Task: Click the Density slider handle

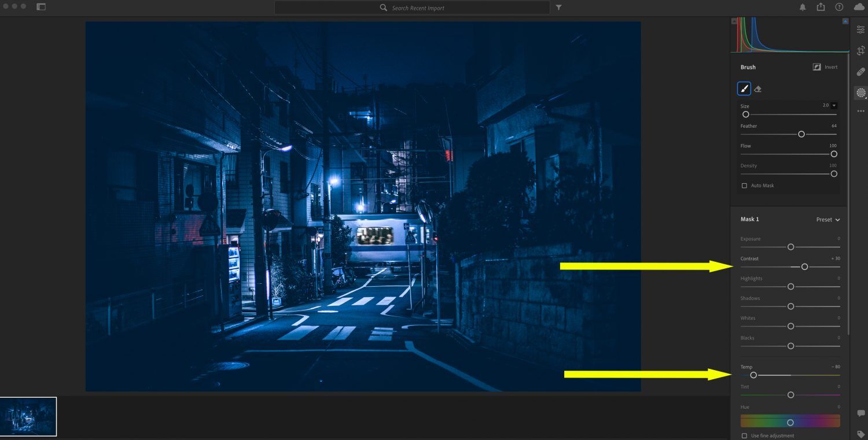Action: [x=834, y=173]
